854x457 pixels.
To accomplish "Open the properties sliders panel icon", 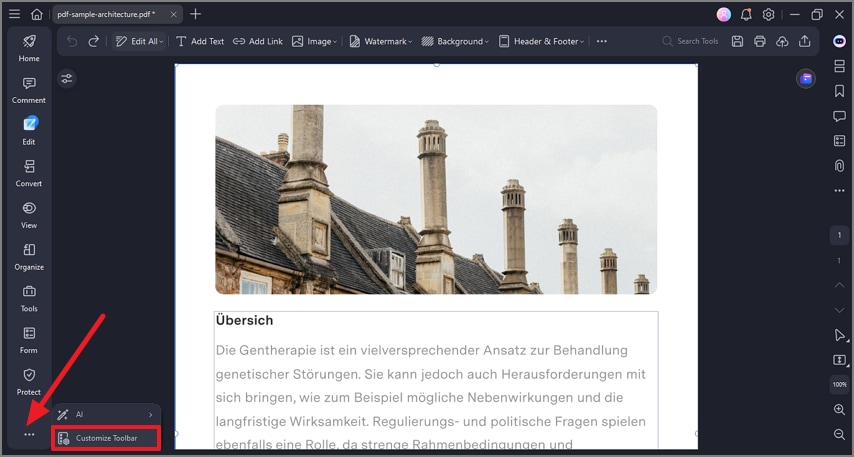I will tap(66, 79).
